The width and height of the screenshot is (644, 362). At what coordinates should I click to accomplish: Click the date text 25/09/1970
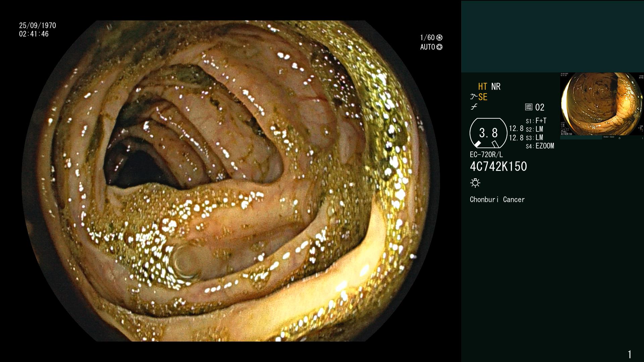coord(38,25)
